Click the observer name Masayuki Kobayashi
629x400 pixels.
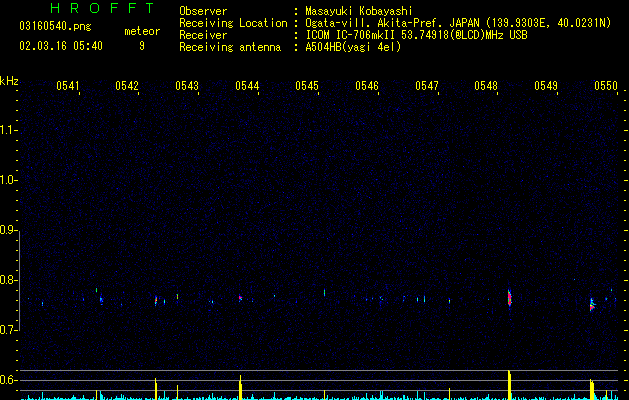359,11
